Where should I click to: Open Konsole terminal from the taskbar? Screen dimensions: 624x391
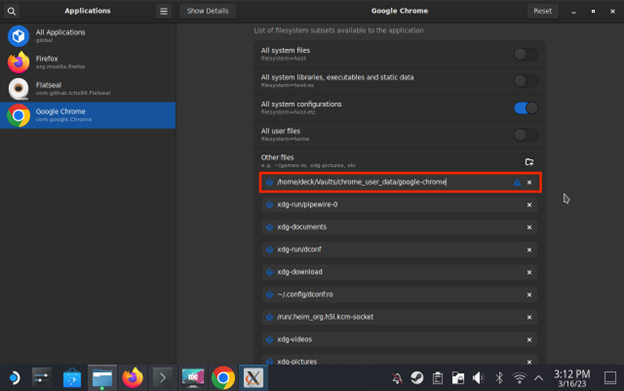[163, 378]
